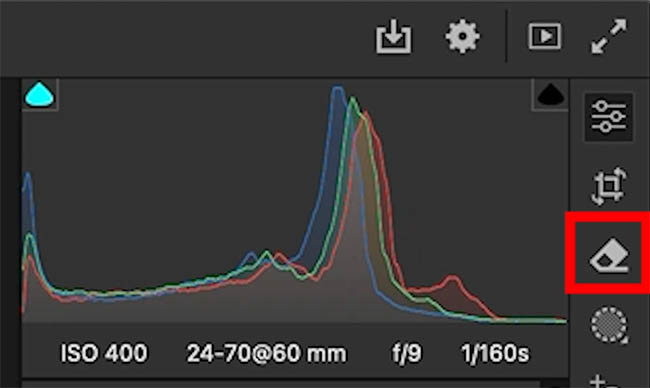Click the f/9 aperture label
This screenshot has height=388, width=650.
click(x=407, y=353)
